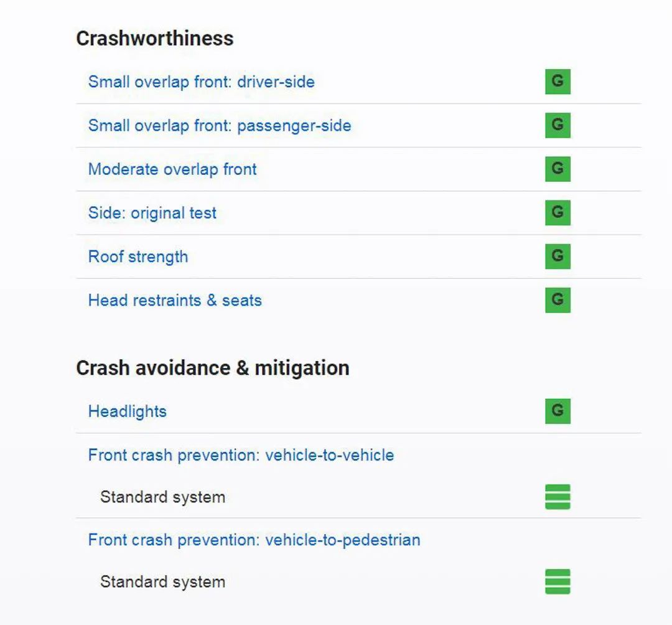Viewport: 672px width, 625px height.
Task: Click the G rating icon for passenger-side overlap
Action: pyautogui.click(x=558, y=125)
